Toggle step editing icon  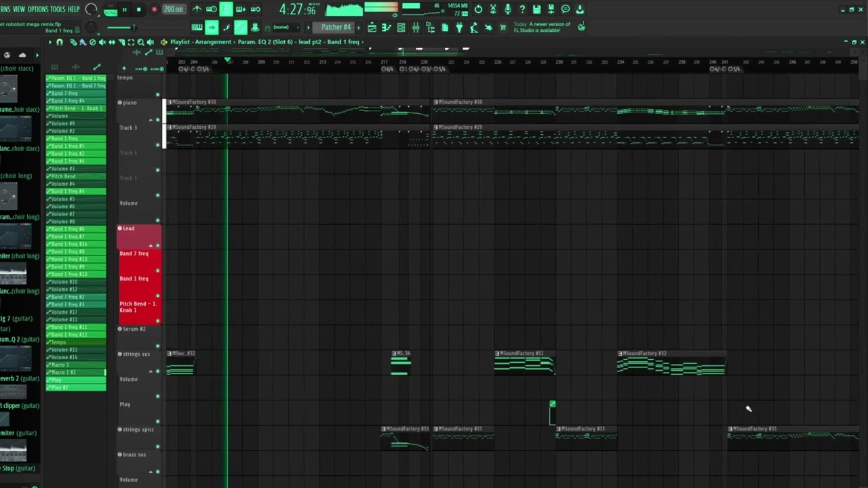pos(226,27)
